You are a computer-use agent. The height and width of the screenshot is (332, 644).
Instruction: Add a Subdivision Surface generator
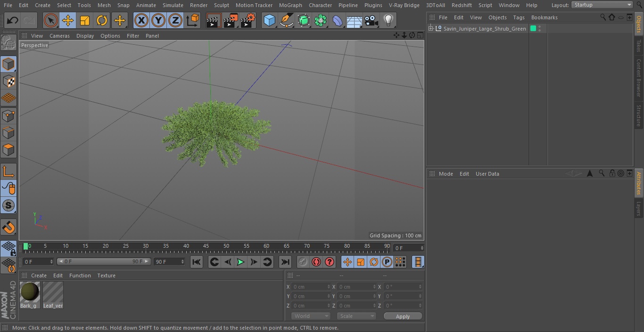point(304,20)
